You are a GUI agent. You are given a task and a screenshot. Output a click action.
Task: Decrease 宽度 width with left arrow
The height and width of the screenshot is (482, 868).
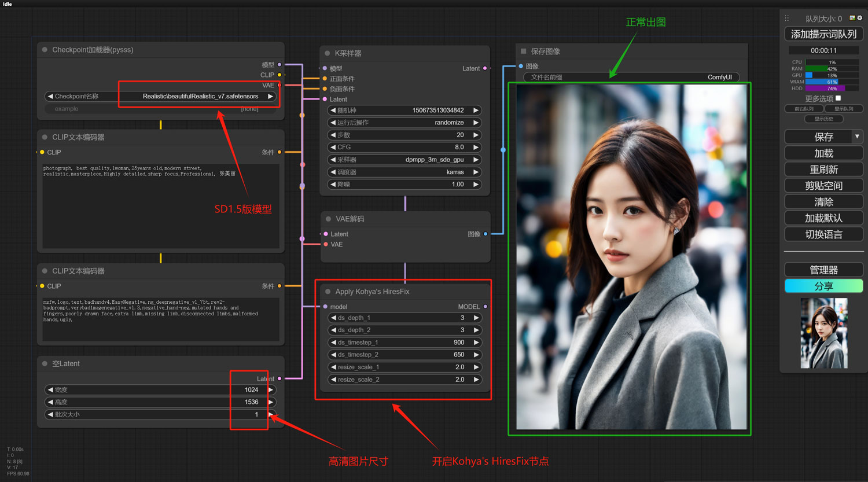pos(50,390)
